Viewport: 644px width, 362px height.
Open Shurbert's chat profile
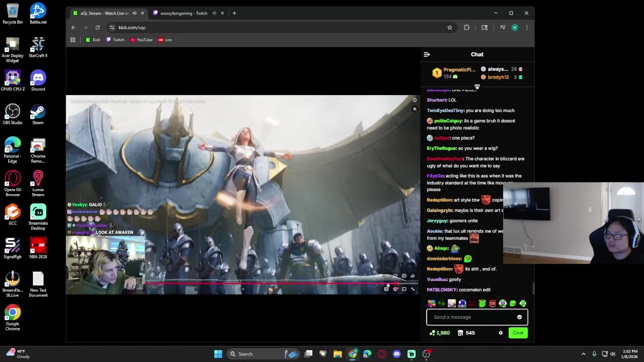[437, 100]
